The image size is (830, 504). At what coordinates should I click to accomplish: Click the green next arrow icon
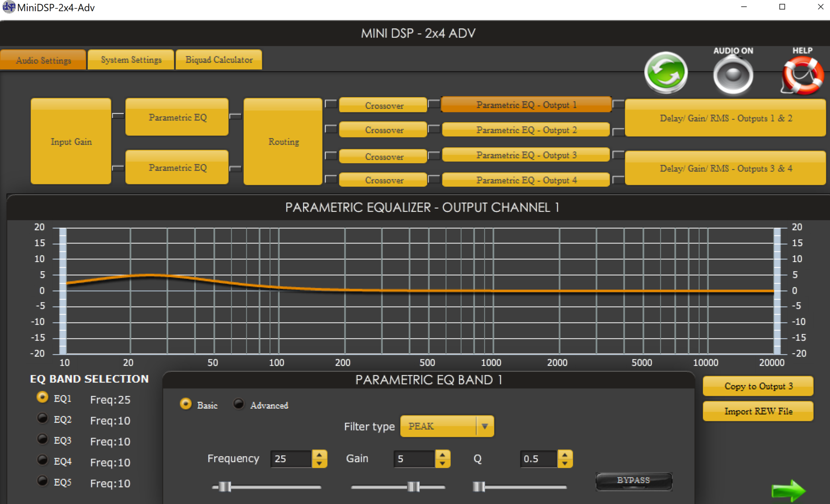pyautogui.click(x=789, y=491)
